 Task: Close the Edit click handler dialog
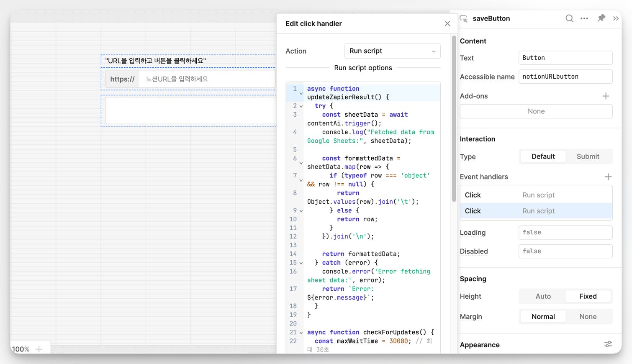coord(447,24)
